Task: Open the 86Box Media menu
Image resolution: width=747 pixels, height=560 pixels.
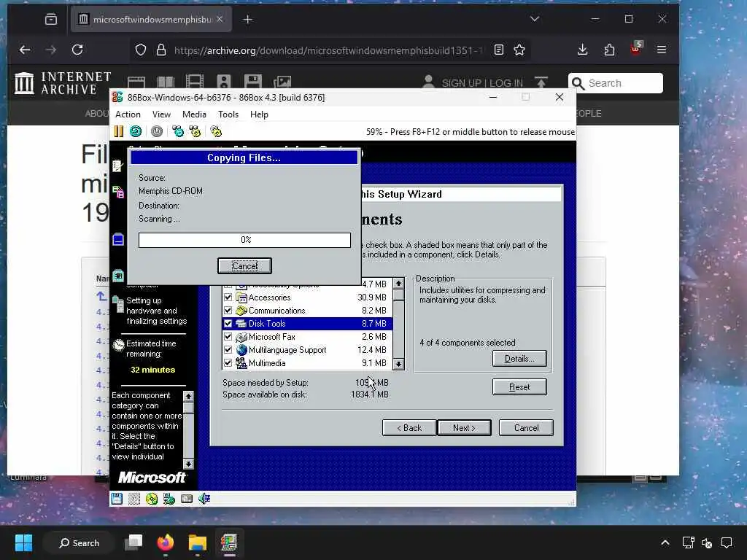Action: tap(194, 114)
